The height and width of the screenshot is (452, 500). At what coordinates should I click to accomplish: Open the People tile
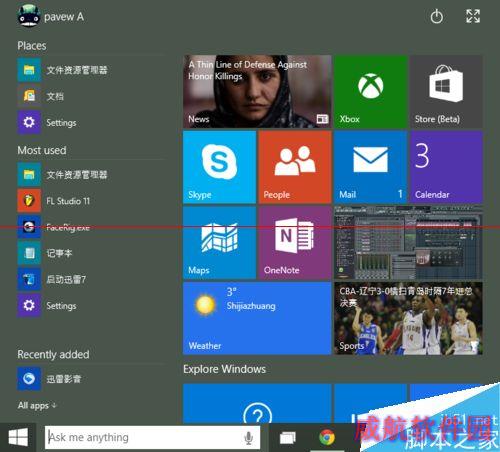tap(295, 167)
